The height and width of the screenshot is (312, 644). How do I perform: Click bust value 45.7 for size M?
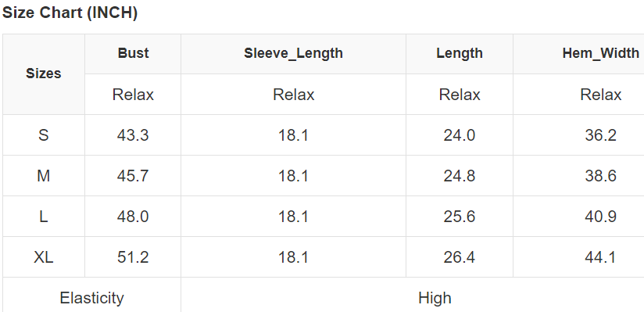(x=133, y=176)
